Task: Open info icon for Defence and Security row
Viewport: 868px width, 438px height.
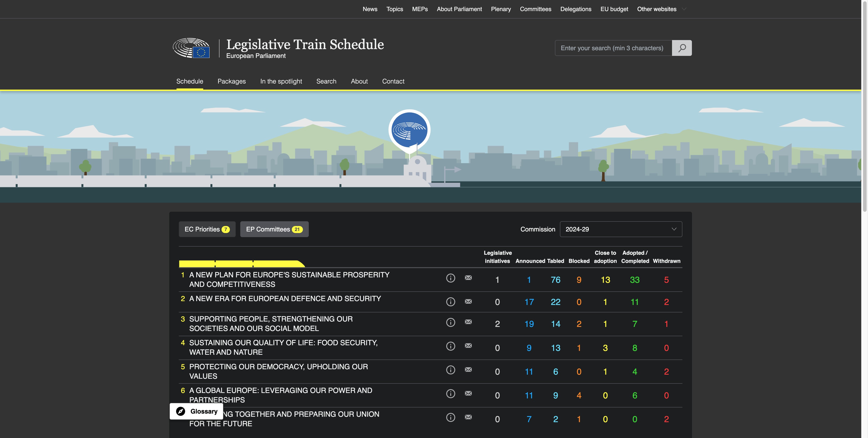Action: pos(451,301)
